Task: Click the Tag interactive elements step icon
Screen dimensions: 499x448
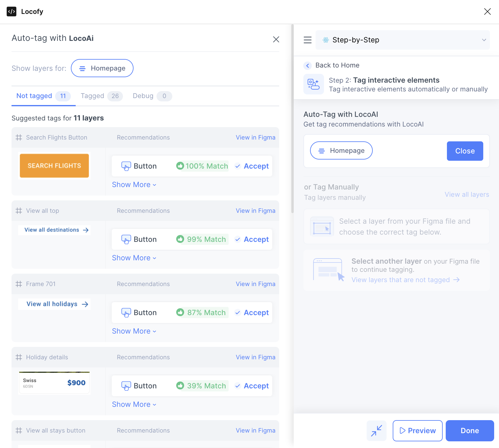Action: tap(313, 84)
